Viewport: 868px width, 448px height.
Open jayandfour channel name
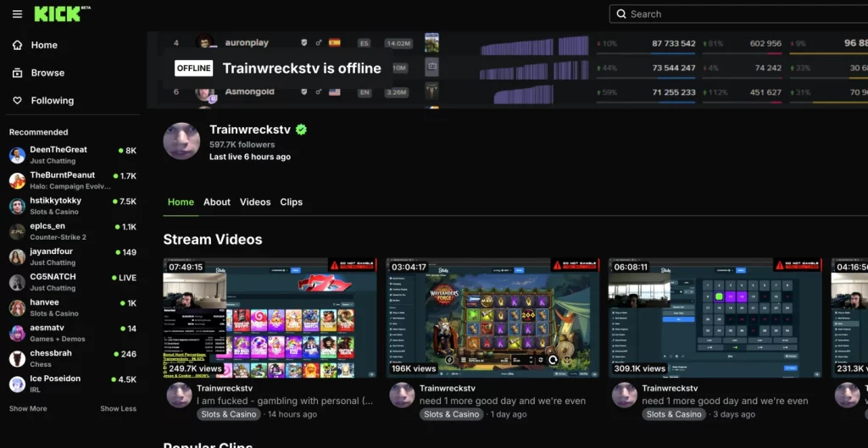(52, 252)
